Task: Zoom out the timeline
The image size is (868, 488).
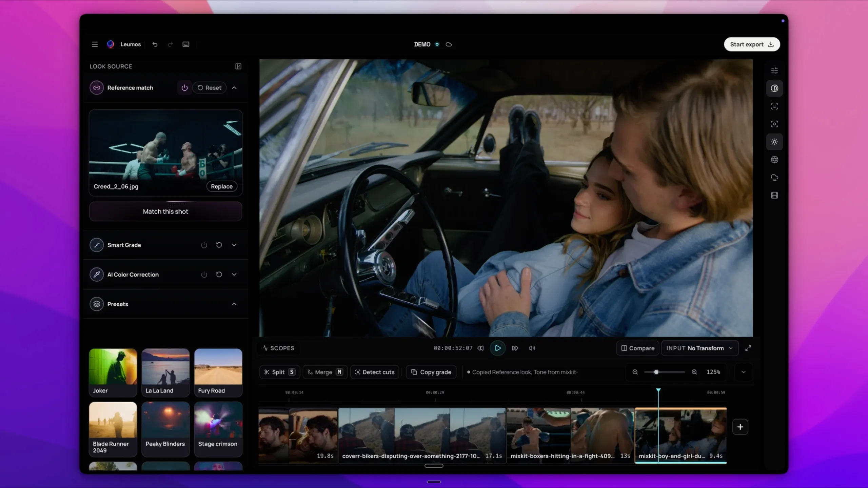Action: (x=635, y=372)
